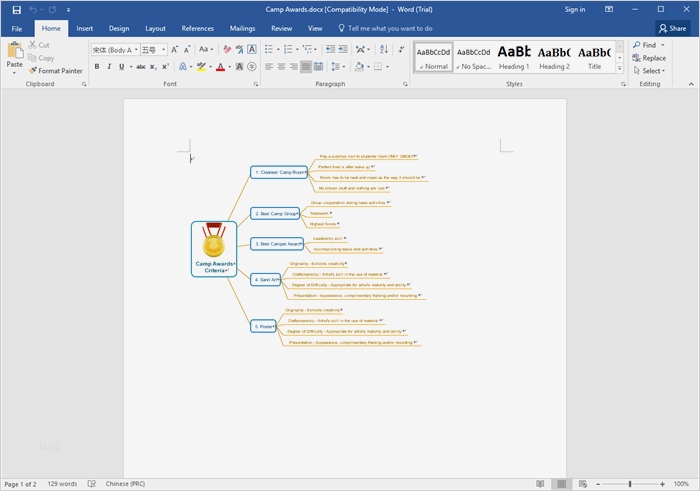This screenshot has width=700, height=491.
Task: Click the zoom slider in status bar
Action: click(630, 484)
